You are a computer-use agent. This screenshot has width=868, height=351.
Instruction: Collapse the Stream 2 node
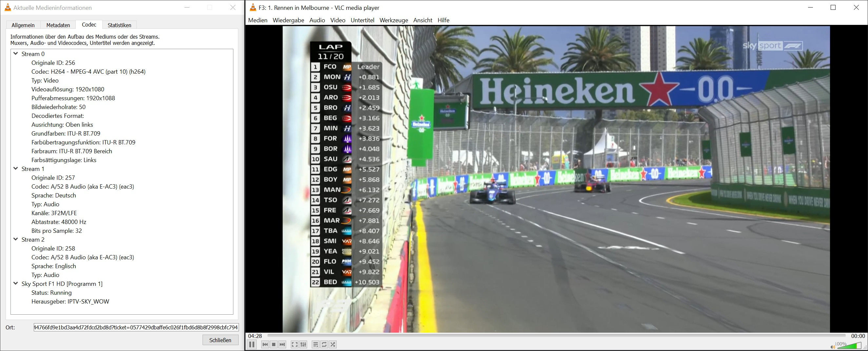click(15, 239)
